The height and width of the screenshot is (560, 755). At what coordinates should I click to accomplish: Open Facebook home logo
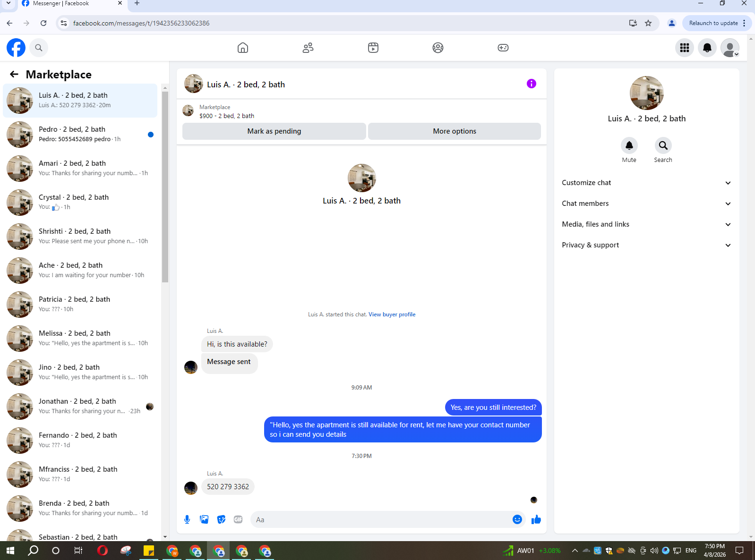[x=16, y=48]
